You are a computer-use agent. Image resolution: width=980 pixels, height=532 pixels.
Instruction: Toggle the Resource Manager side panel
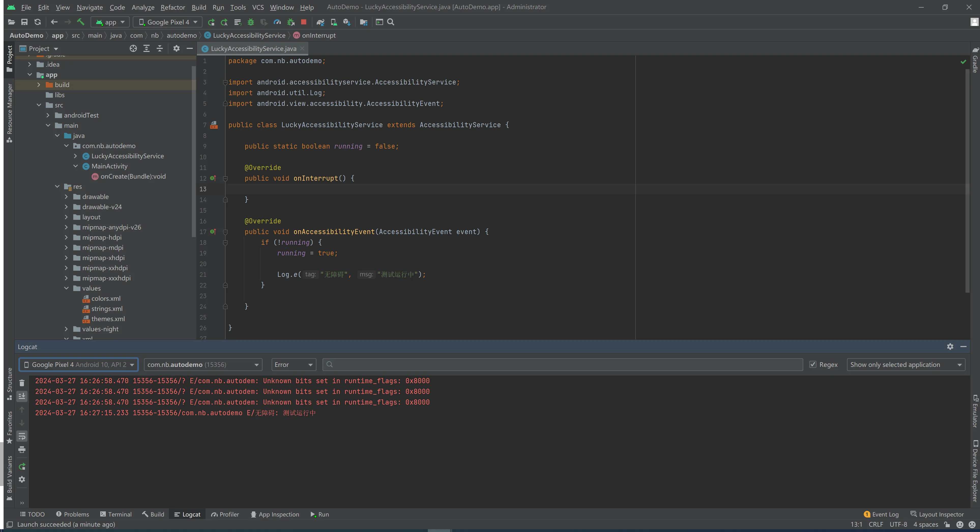click(9, 113)
